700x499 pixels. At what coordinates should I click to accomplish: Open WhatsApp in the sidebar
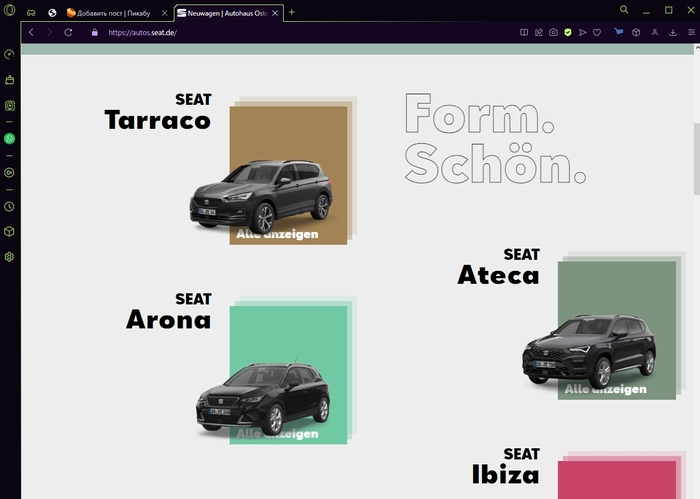click(x=9, y=139)
